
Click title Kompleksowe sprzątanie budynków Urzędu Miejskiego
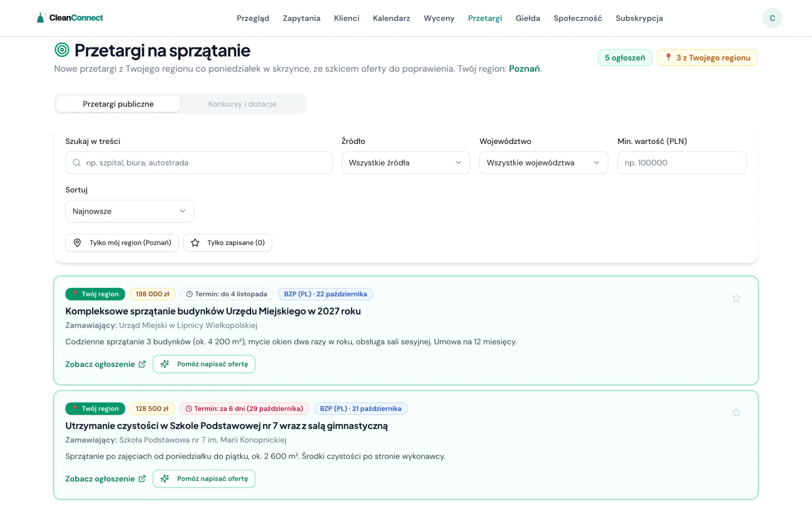(x=213, y=311)
